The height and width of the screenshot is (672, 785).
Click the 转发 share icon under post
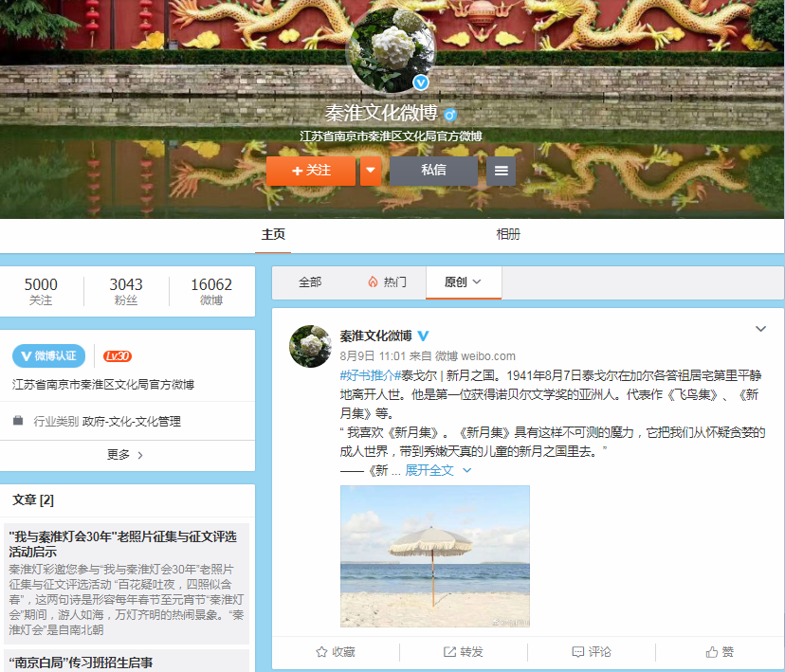(449, 652)
